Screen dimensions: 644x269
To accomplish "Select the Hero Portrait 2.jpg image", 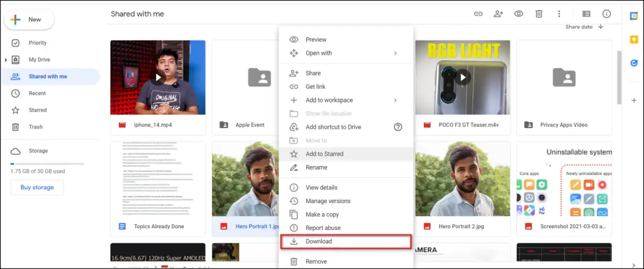I will 463,189.
